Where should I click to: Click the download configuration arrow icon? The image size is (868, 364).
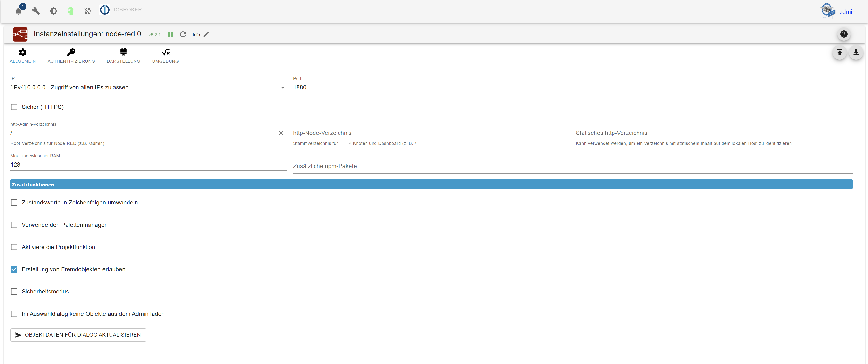856,52
